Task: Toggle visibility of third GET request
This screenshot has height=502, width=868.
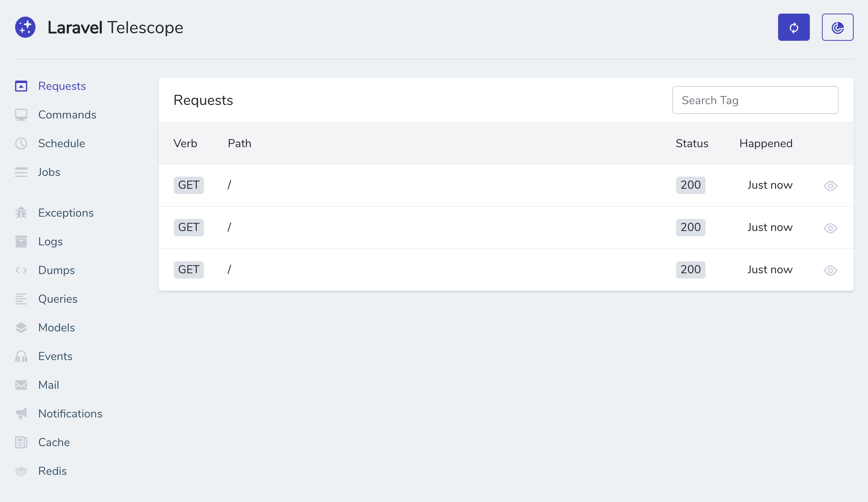Action: tap(831, 270)
